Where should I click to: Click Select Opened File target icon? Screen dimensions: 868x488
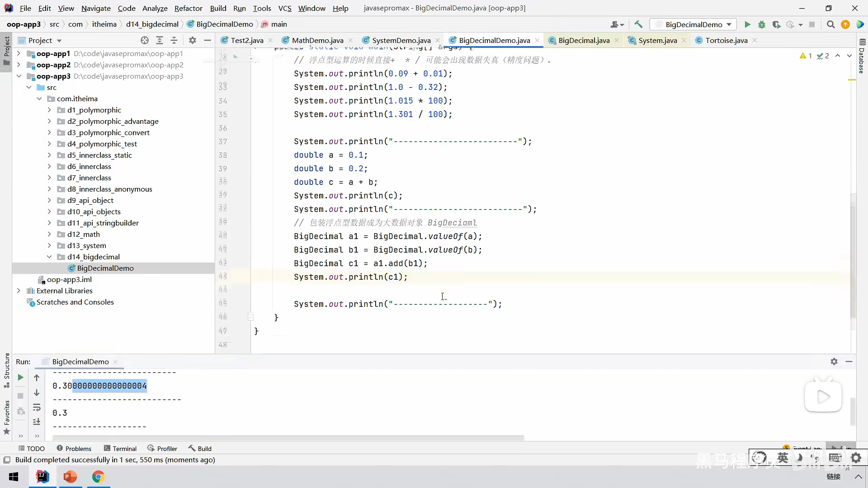(145, 40)
